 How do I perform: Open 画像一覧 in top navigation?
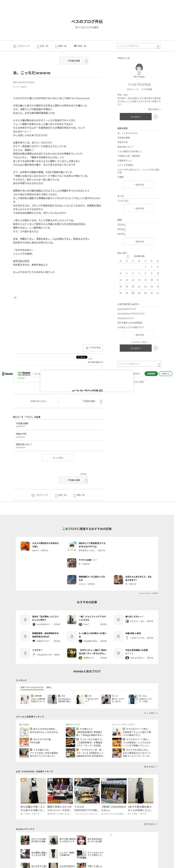pyautogui.click(x=61, y=46)
